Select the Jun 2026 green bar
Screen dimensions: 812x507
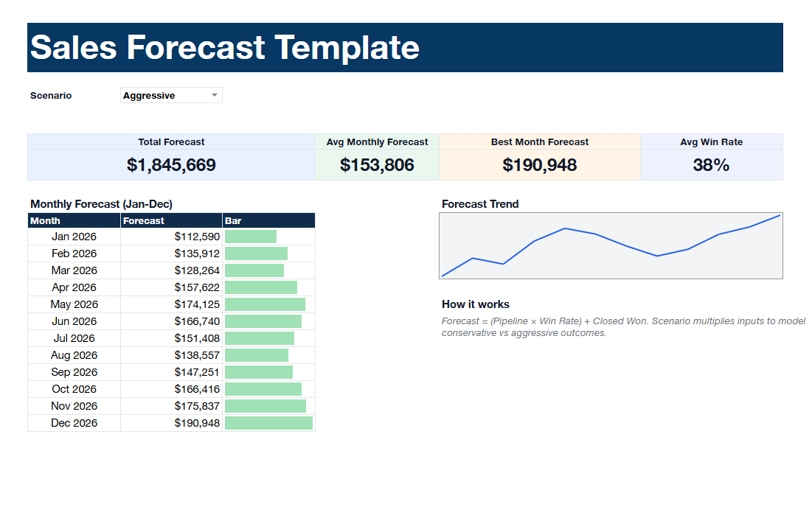click(263, 321)
